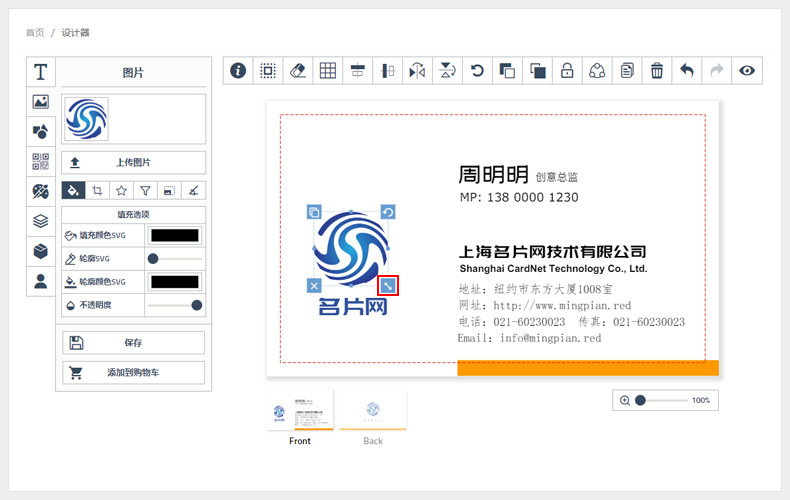Click the redo arrow in toolbar
This screenshot has width=790, height=500.
(x=716, y=71)
